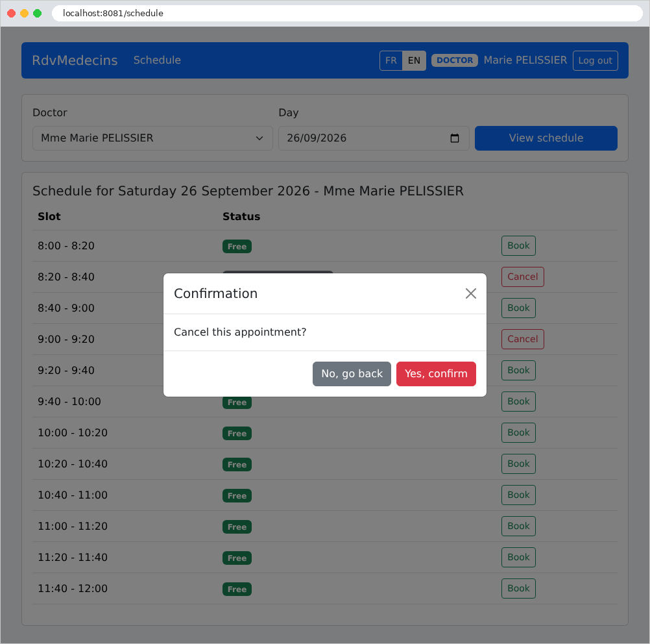Click the DOCTOR role badge
The image size is (650, 644).
click(455, 60)
